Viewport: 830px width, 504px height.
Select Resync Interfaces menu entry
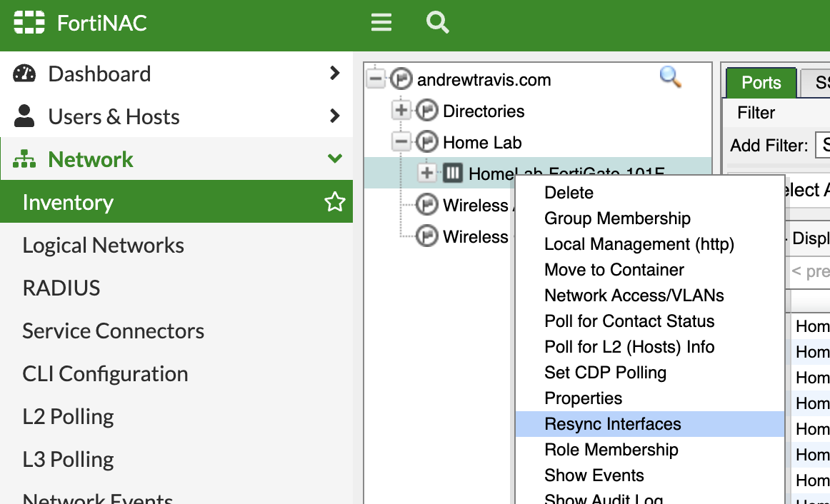click(x=649, y=423)
